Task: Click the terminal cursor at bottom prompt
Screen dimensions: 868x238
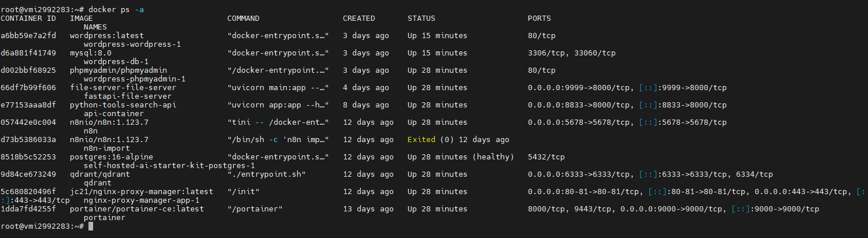Action: click(x=91, y=226)
